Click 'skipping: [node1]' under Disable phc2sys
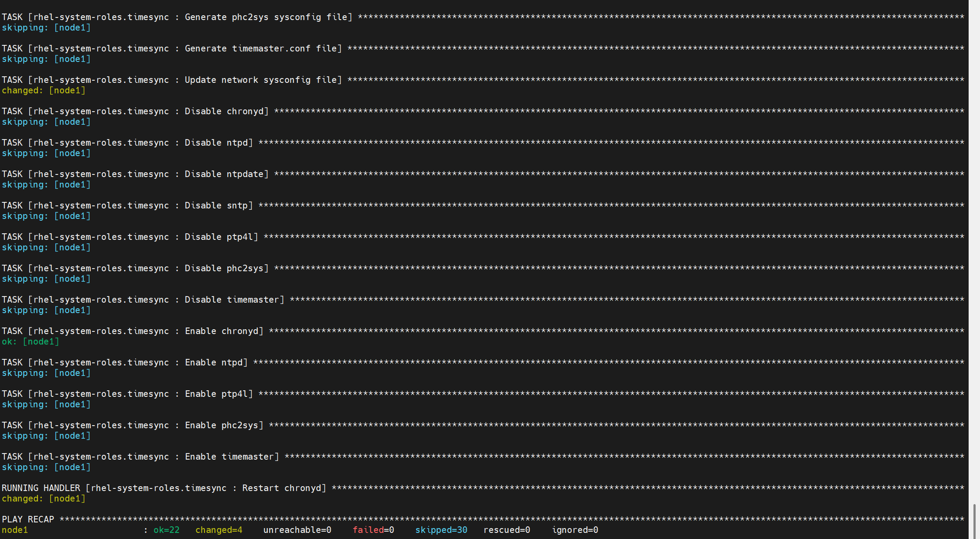Image resolution: width=980 pixels, height=539 pixels. 46,279
